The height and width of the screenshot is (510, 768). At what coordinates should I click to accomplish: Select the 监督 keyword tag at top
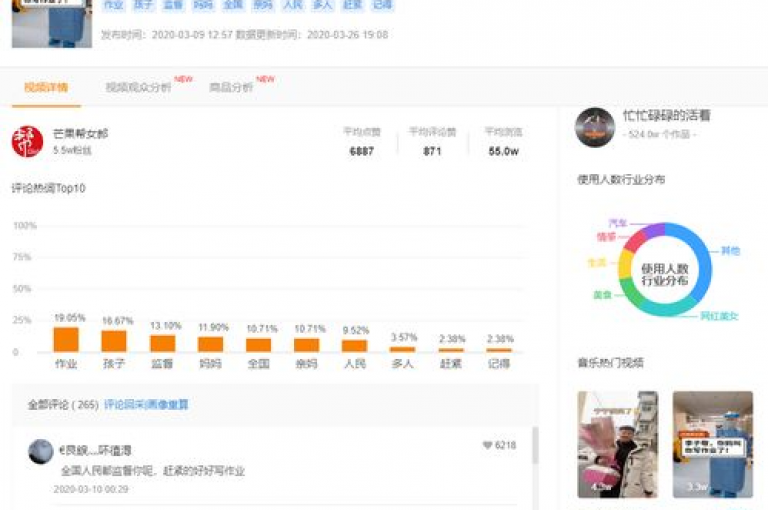click(173, 5)
